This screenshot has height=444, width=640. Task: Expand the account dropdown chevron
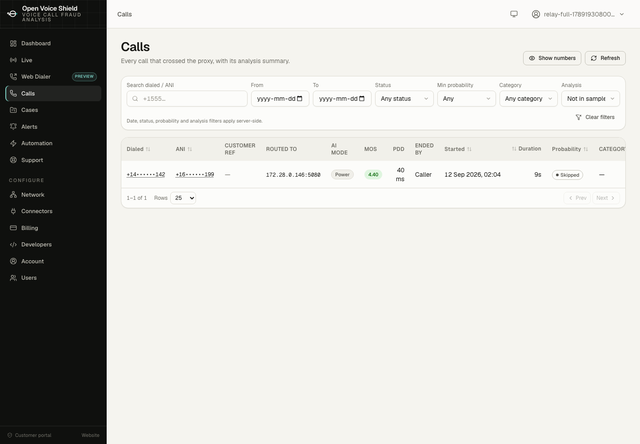[x=622, y=14]
